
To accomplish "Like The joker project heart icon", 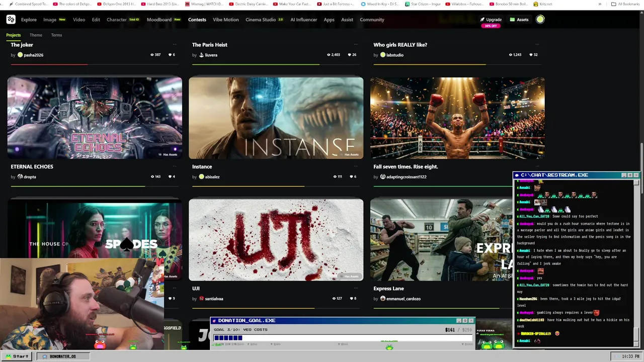I will coord(170,55).
